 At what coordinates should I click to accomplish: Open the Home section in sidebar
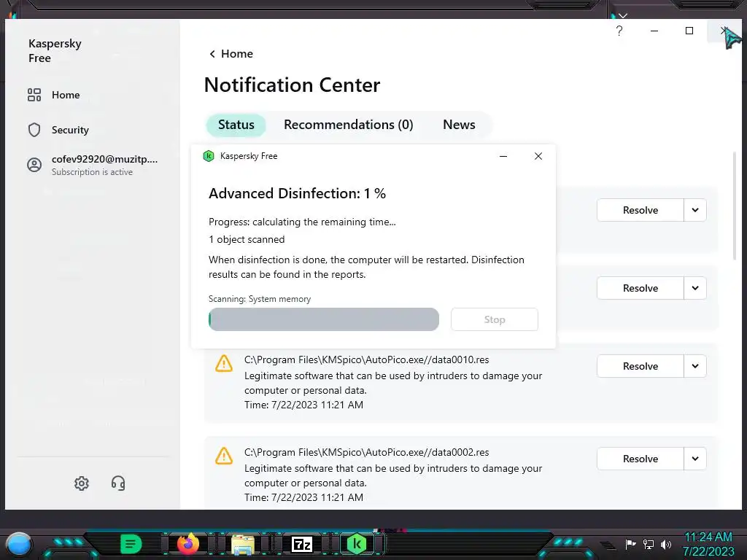click(x=53, y=95)
